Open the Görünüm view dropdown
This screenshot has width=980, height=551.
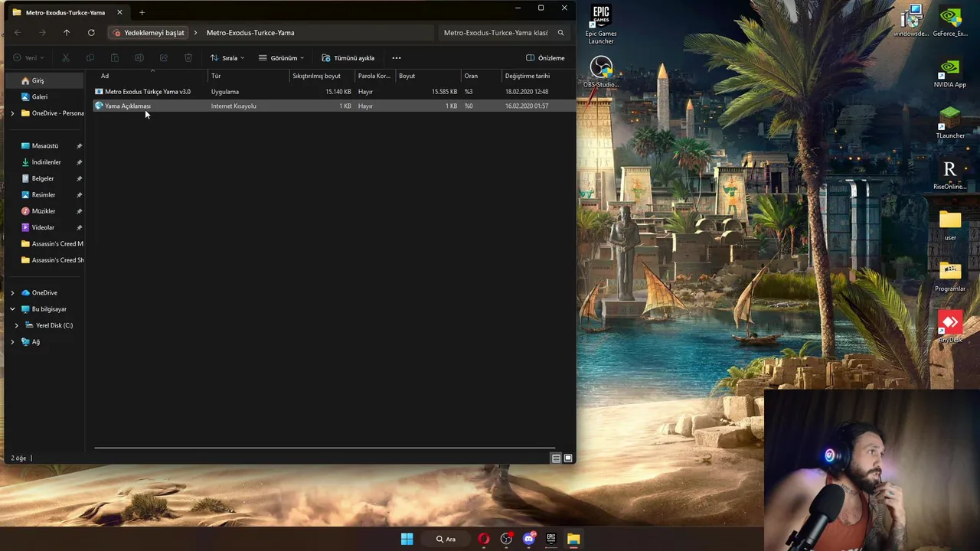click(281, 58)
